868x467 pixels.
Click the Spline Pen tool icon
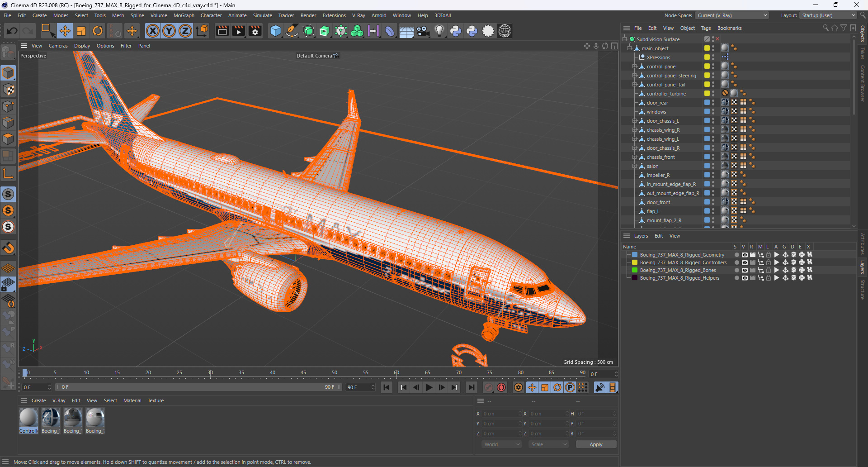[x=292, y=31]
